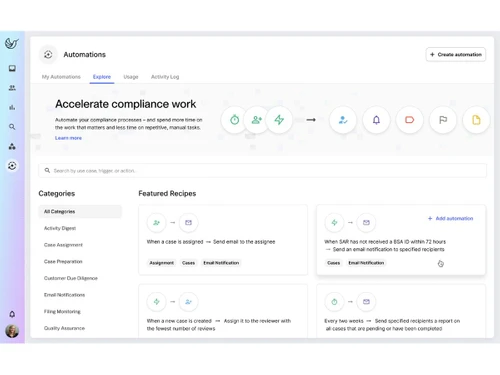This screenshot has height=375, width=500.
Task: Select Case Preparation category
Action: [63, 261]
